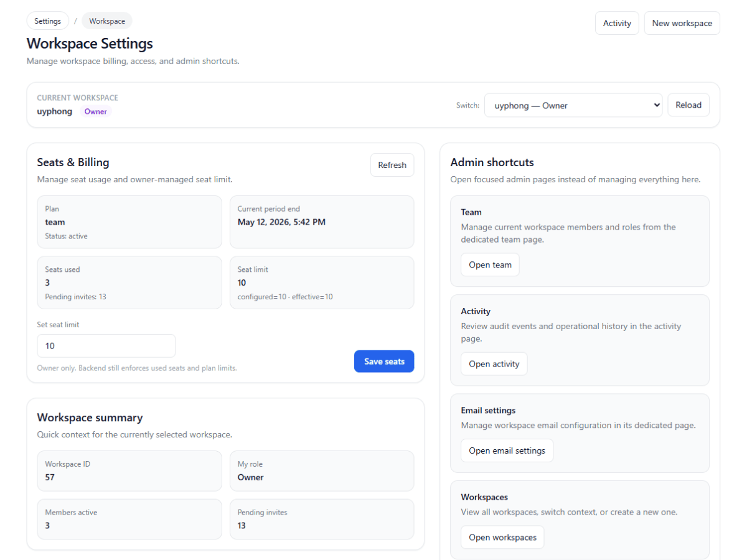Click the Email settings card title
The image size is (747, 560).
point(488,411)
